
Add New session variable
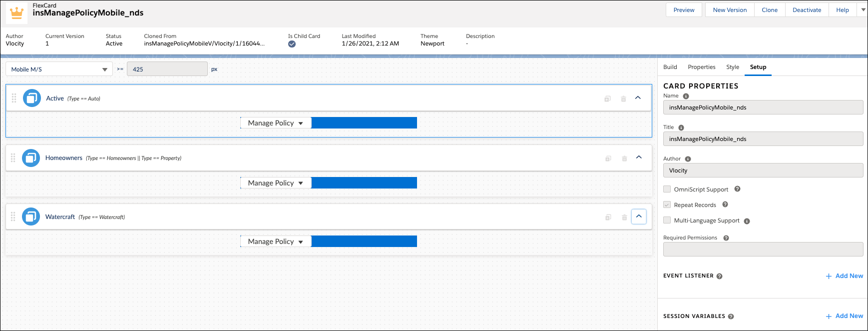pos(844,316)
